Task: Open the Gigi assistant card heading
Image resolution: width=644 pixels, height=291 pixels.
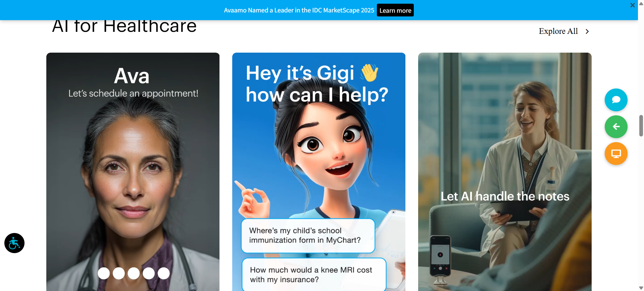Action: point(316,84)
